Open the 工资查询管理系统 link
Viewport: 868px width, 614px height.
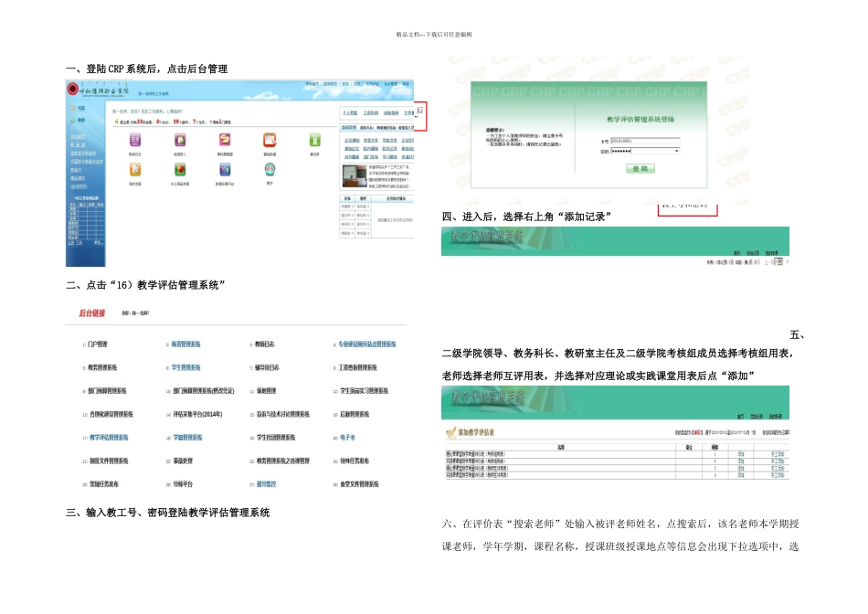(x=358, y=367)
